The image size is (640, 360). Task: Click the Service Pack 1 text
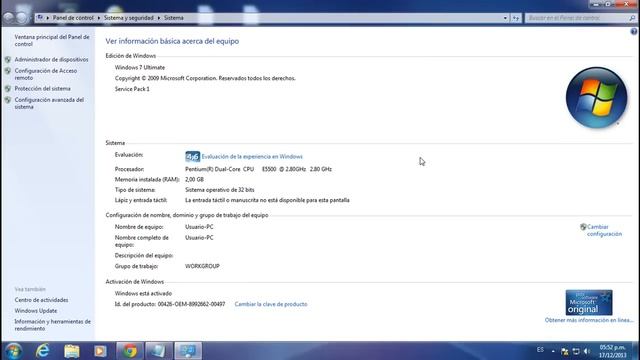point(132,89)
